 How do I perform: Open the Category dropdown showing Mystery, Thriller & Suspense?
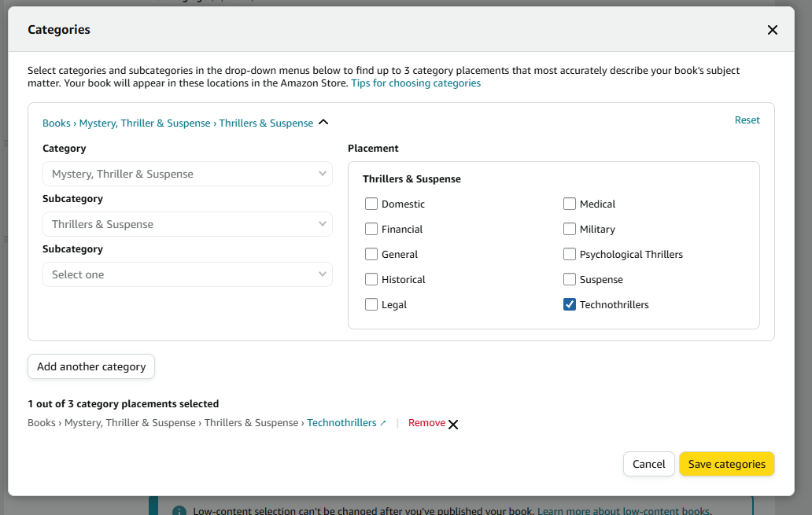click(x=187, y=174)
